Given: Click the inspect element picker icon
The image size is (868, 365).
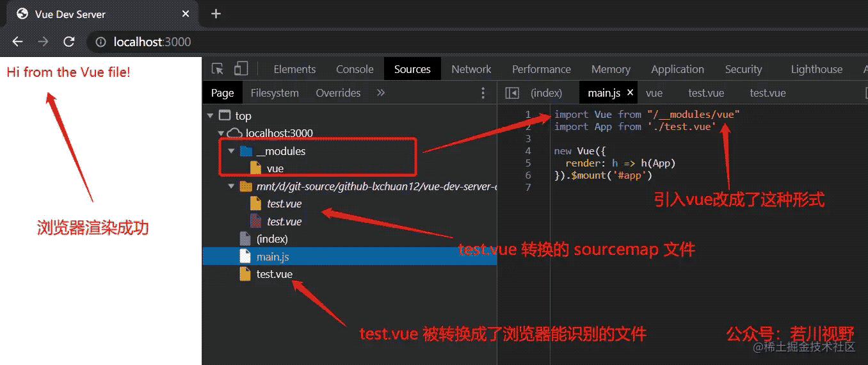Looking at the screenshot, I should [218, 69].
